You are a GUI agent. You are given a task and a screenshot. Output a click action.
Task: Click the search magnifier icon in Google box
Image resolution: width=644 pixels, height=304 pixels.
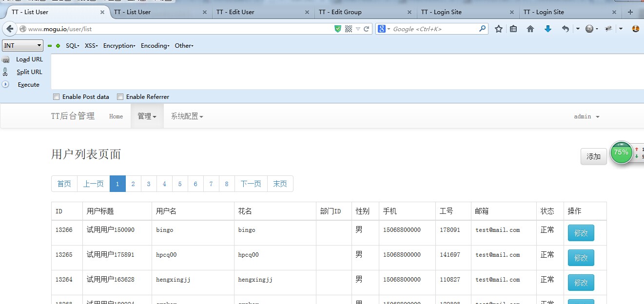point(482,29)
